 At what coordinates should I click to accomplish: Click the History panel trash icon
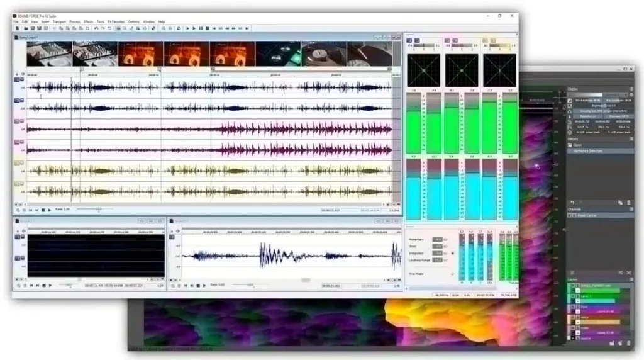(x=628, y=203)
